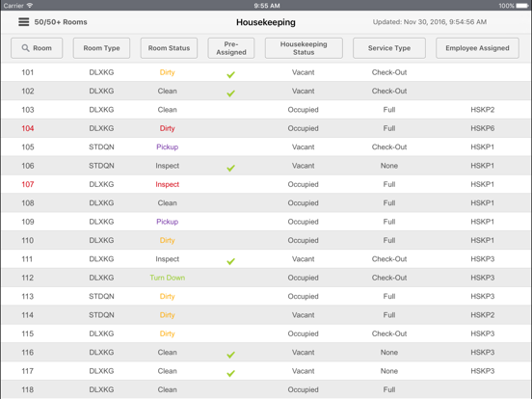Tap HSKP6 employee for room 104
Image resolution: width=532 pixels, height=399 pixels.
[x=483, y=128]
